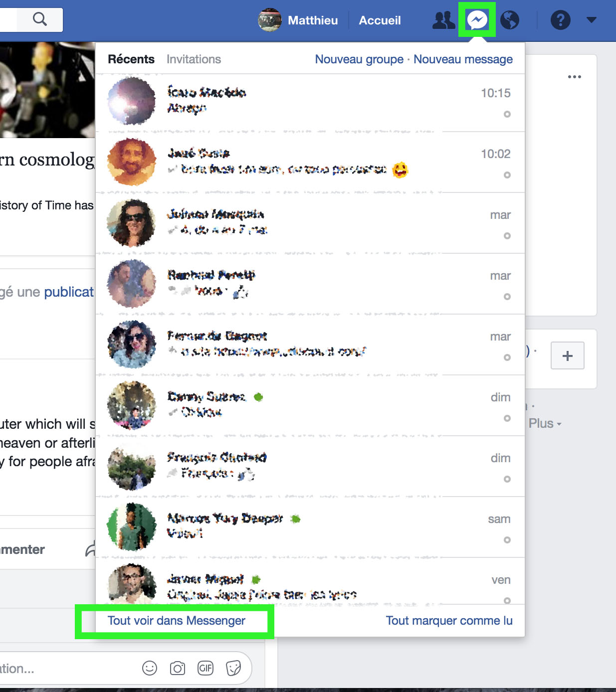Expand the account dropdown arrow
The image size is (616, 692).
click(592, 20)
